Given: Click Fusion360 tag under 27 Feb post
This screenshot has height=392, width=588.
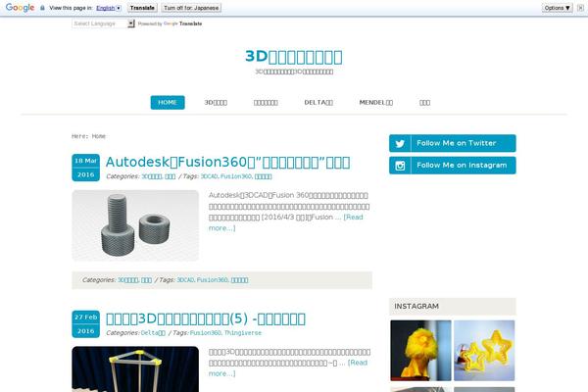Looking at the screenshot, I should point(206,333).
